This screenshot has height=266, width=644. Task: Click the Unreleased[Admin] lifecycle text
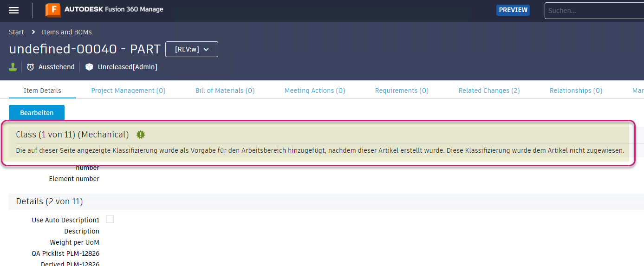tap(128, 67)
